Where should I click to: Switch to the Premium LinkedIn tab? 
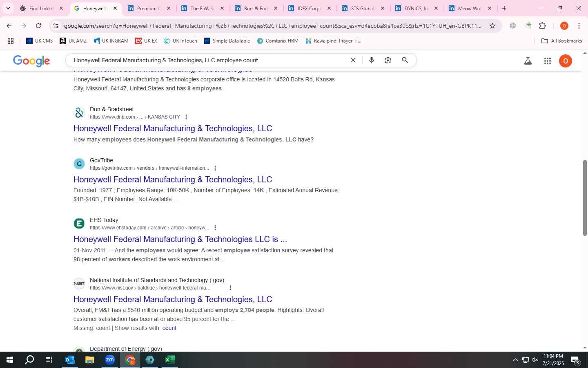point(149,8)
